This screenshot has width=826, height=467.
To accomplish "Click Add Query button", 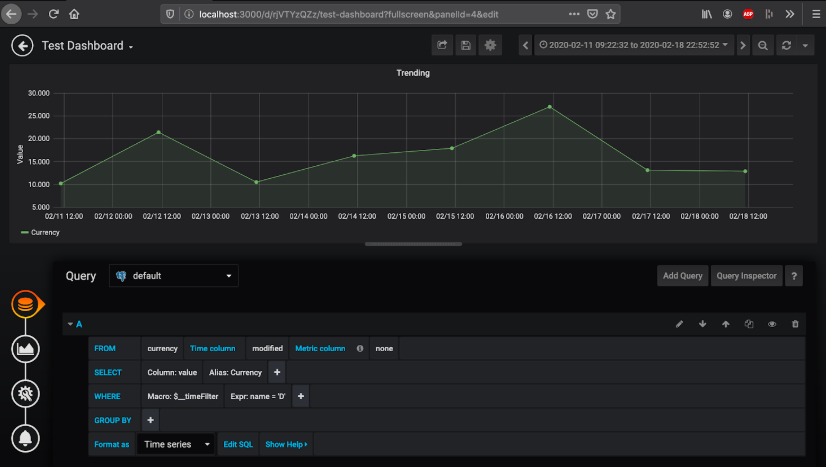I will point(682,276).
